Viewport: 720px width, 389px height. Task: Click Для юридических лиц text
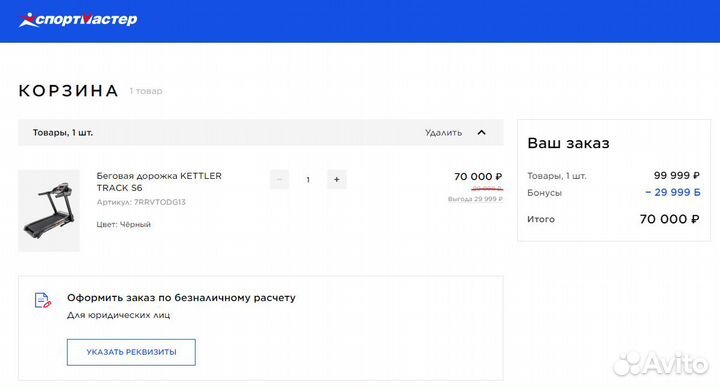tap(118, 316)
